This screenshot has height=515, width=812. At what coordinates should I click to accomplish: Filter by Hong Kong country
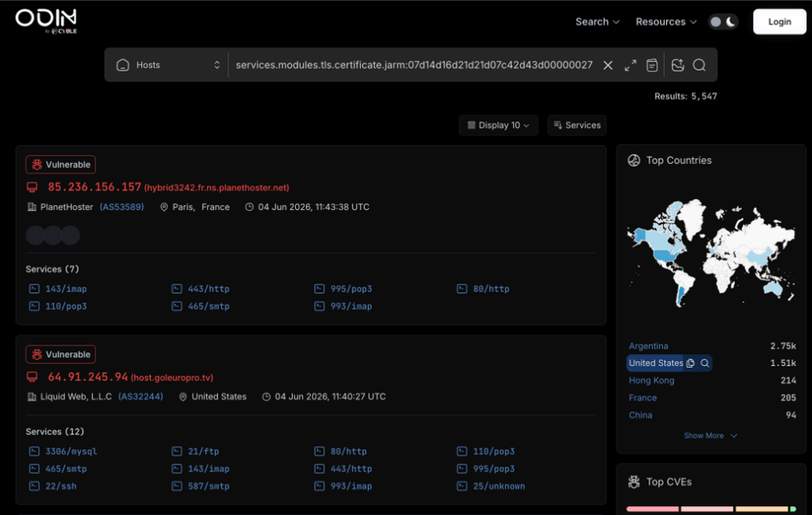point(652,380)
